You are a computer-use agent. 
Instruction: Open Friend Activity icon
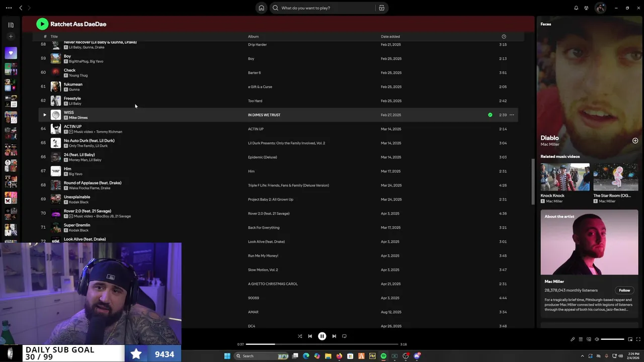(x=586, y=8)
